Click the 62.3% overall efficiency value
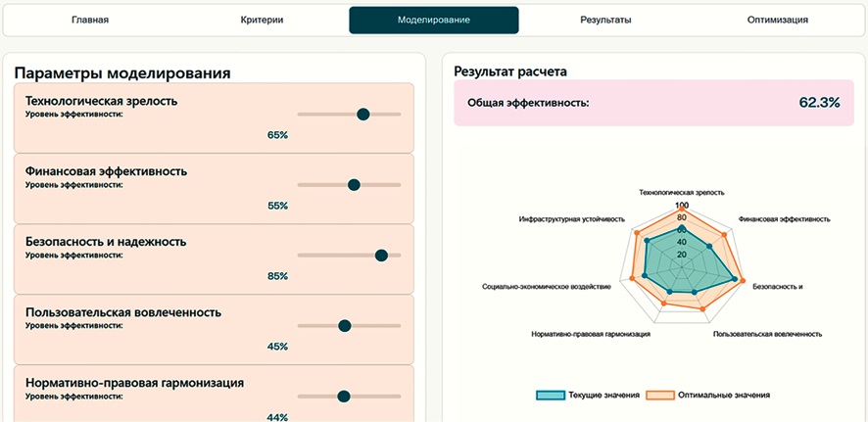The height and width of the screenshot is (422, 868). 819,102
